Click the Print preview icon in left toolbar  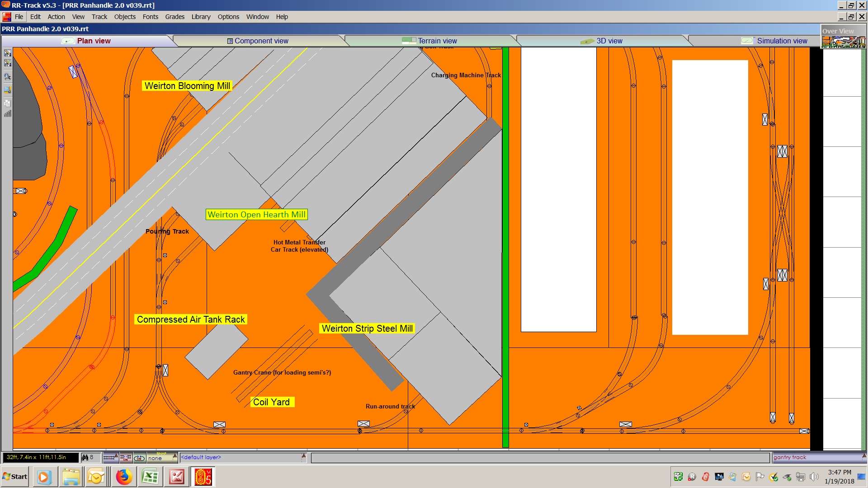8,76
